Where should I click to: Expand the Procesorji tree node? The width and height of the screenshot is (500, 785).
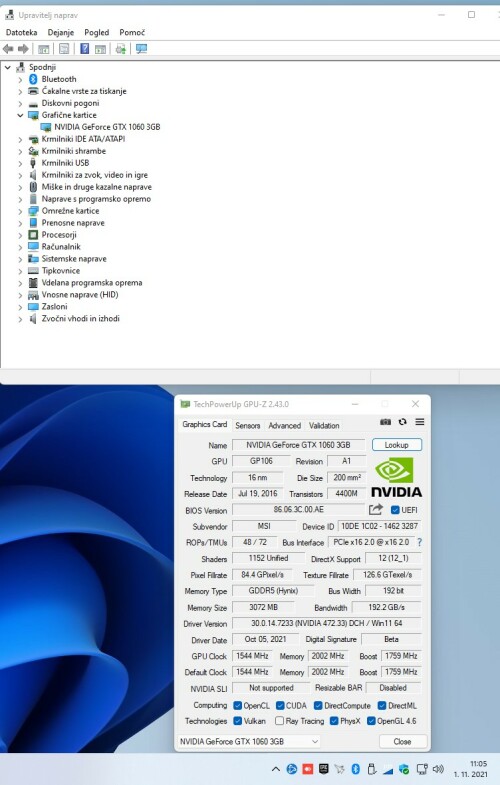20,235
